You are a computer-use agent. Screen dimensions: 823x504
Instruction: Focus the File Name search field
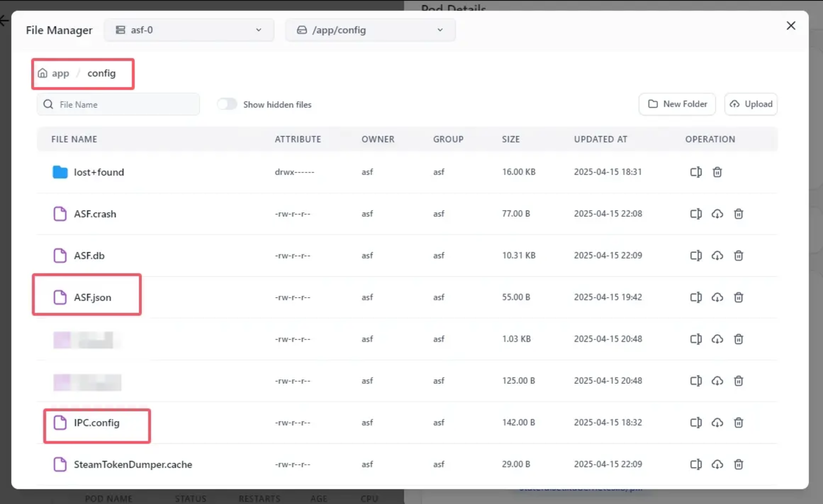(126, 104)
